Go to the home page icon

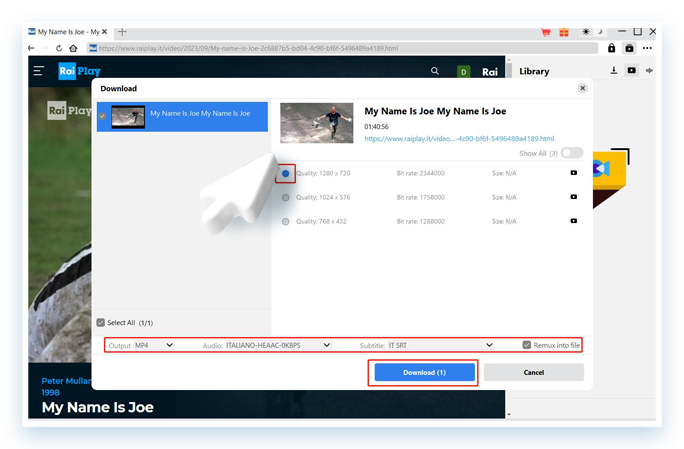tap(73, 48)
